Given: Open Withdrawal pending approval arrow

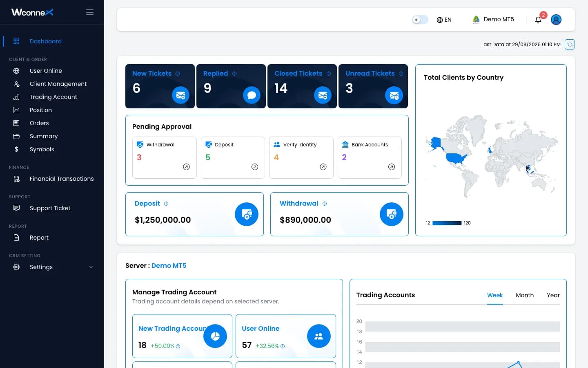Looking at the screenshot, I should [186, 167].
